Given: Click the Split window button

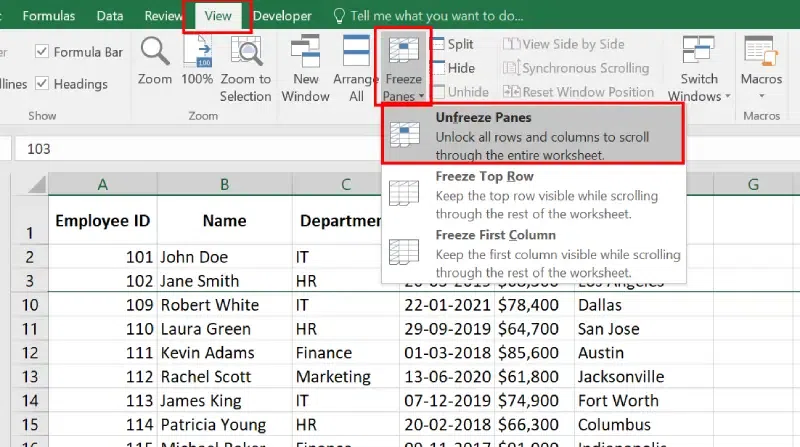Looking at the screenshot, I should pos(453,44).
